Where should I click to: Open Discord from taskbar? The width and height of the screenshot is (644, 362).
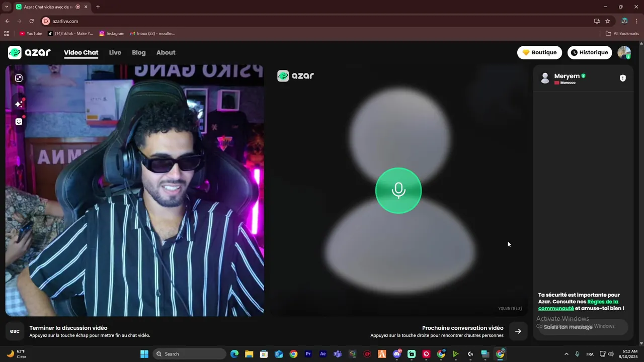[397, 354]
